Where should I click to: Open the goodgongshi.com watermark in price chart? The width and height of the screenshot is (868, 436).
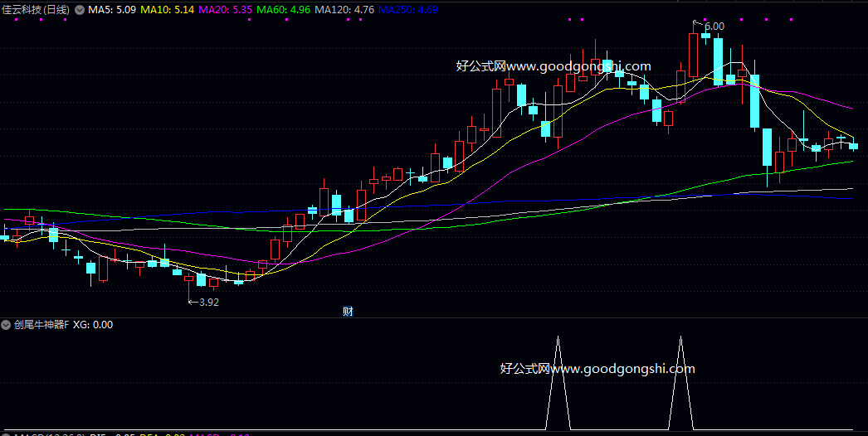[553, 66]
